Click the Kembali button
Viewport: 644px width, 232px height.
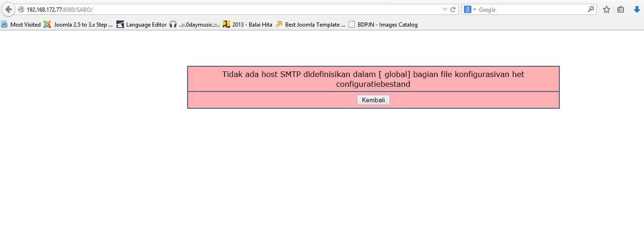[373, 100]
